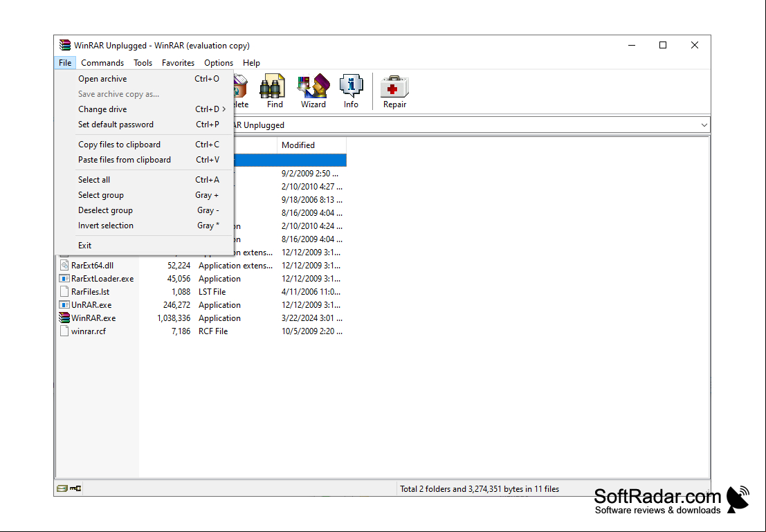Click size value 7,186
Viewport: 766px width, 532px height.
tap(181, 331)
